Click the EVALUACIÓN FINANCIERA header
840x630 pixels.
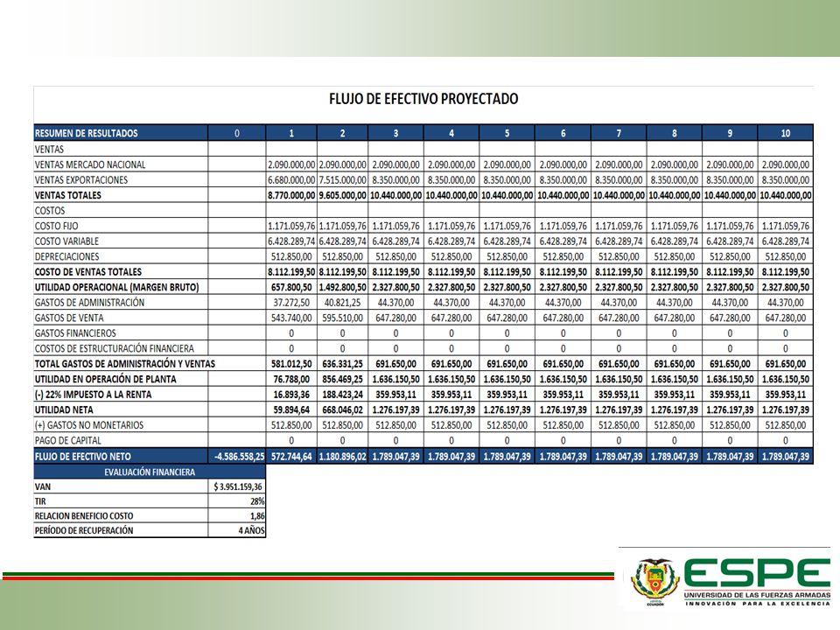click(x=150, y=472)
